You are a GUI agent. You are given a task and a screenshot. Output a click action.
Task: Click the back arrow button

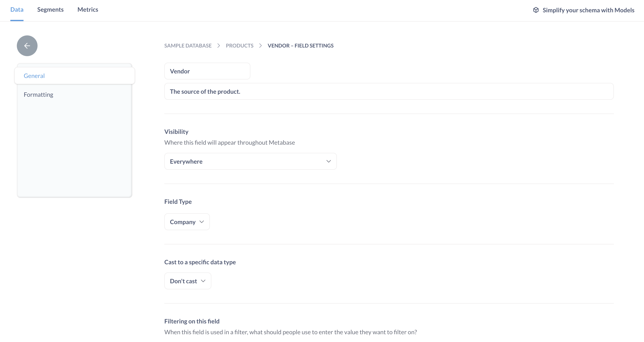27,46
